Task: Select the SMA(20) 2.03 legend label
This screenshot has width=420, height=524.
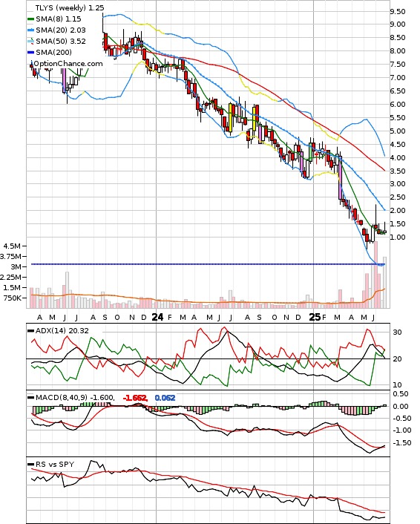Action: pos(61,30)
